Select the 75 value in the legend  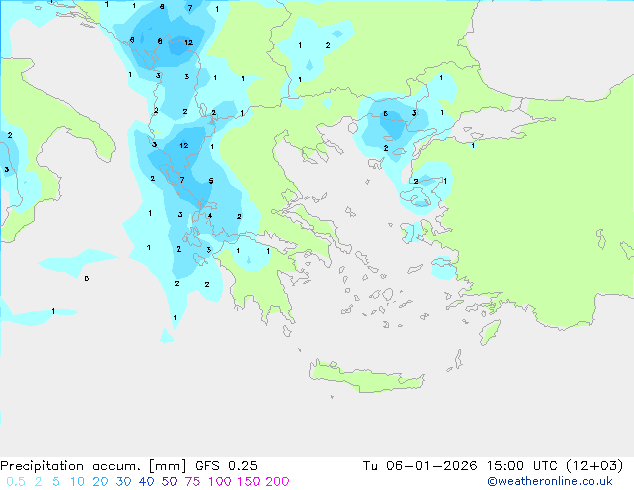pos(192,482)
